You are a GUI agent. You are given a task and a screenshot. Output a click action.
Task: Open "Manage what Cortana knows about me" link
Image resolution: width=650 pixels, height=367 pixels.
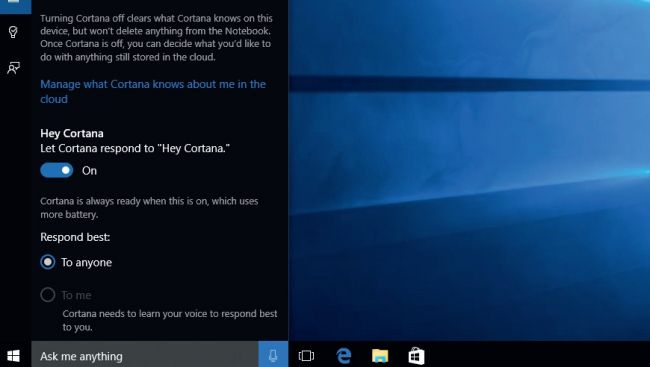pyautogui.click(x=153, y=91)
